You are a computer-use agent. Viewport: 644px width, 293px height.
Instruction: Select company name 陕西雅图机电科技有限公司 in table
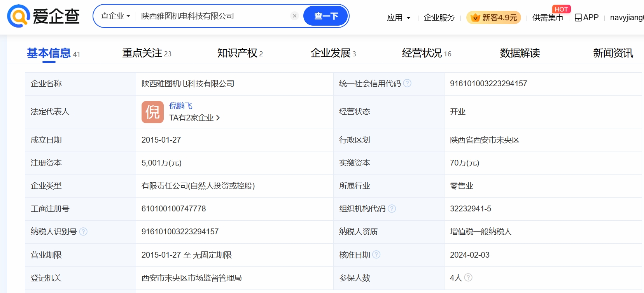click(x=188, y=84)
